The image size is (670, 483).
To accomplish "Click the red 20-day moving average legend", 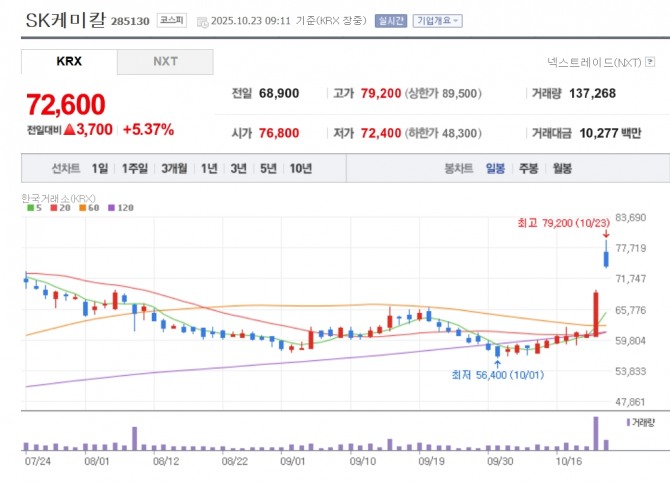I will click(60, 208).
